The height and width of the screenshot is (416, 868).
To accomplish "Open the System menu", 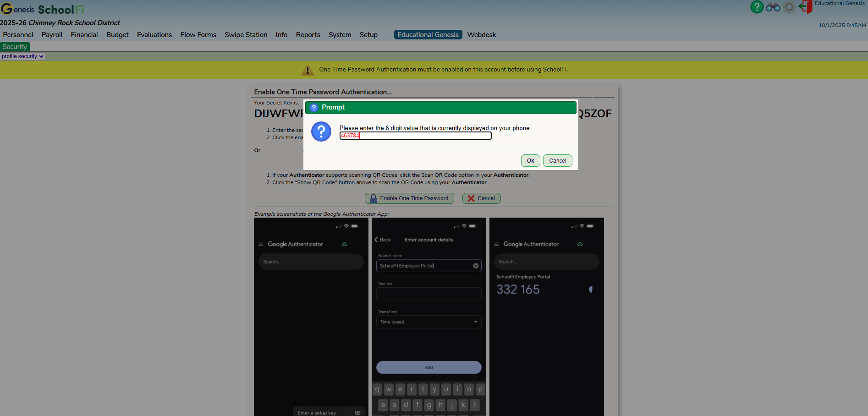I will point(340,35).
